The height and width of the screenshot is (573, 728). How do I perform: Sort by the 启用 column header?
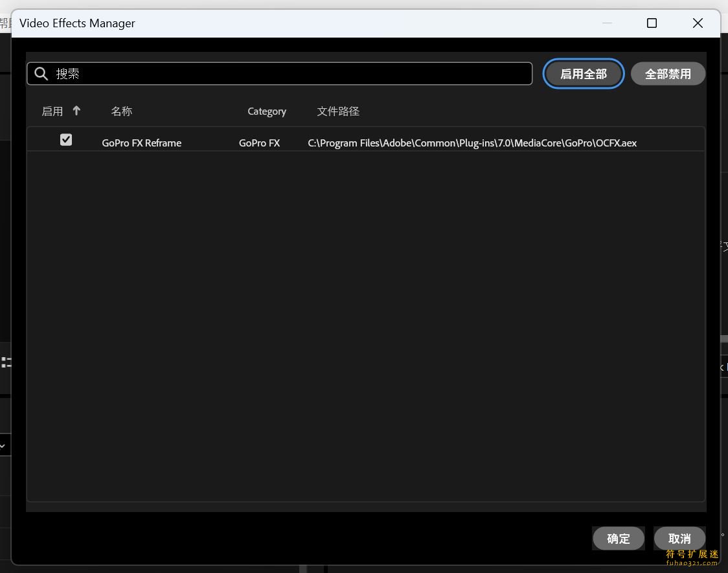(x=52, y=111)
